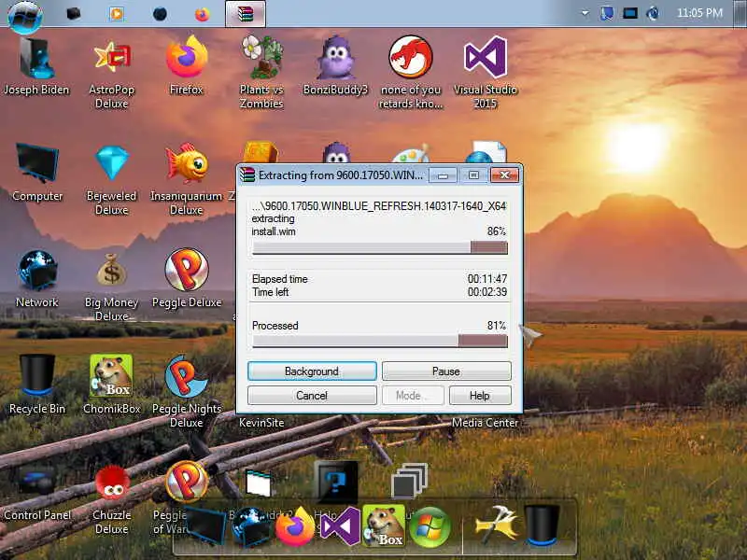The image size is (747, 560).
Task: Pause the extraction with the Pause button
Action: tap(446, 371)
